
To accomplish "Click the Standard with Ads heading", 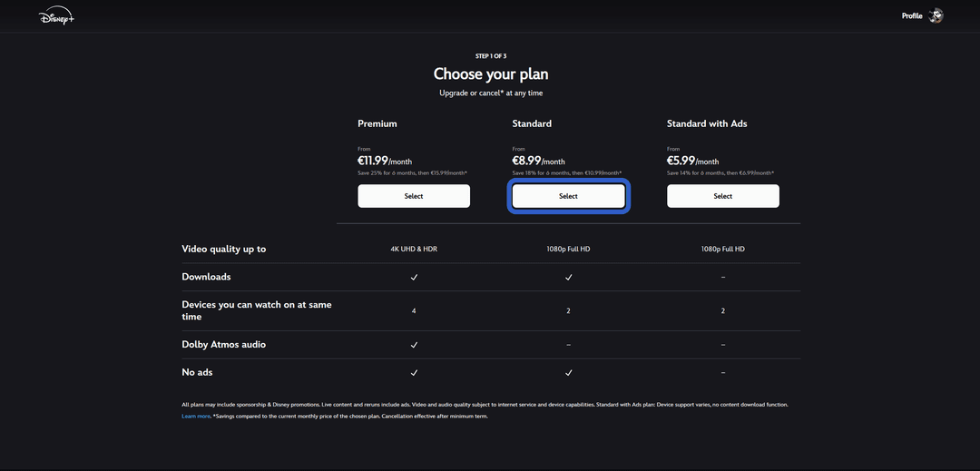I will pos(707,123).
